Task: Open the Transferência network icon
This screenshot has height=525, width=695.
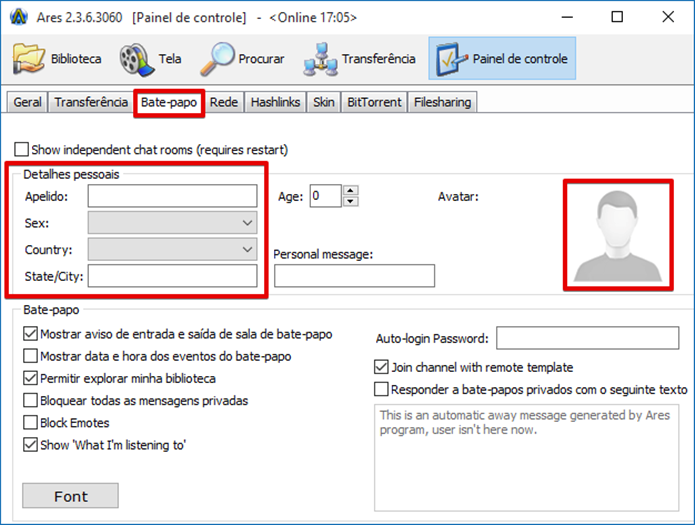Action: pyautogui.click(x=320, y=59)
